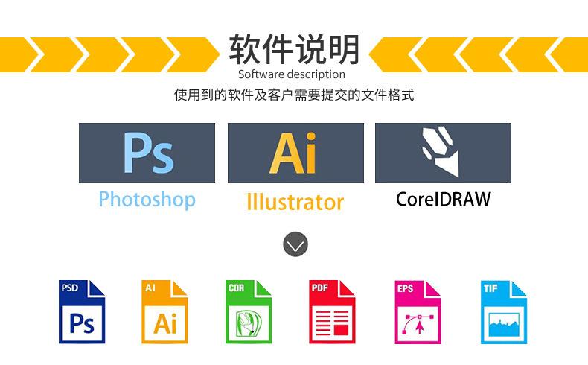Image resolution: width=588 pixels, height=365 pixels.
Task: Expand the round down-chevron button
Action: coord(295,244)
